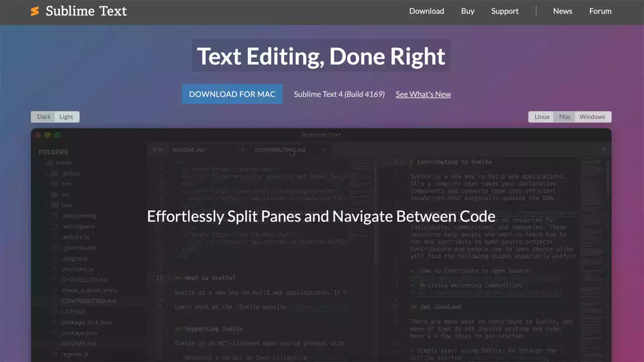The image size is (644, 362).
Task: Click the .github folder icon
Action: tap(55, 173)
